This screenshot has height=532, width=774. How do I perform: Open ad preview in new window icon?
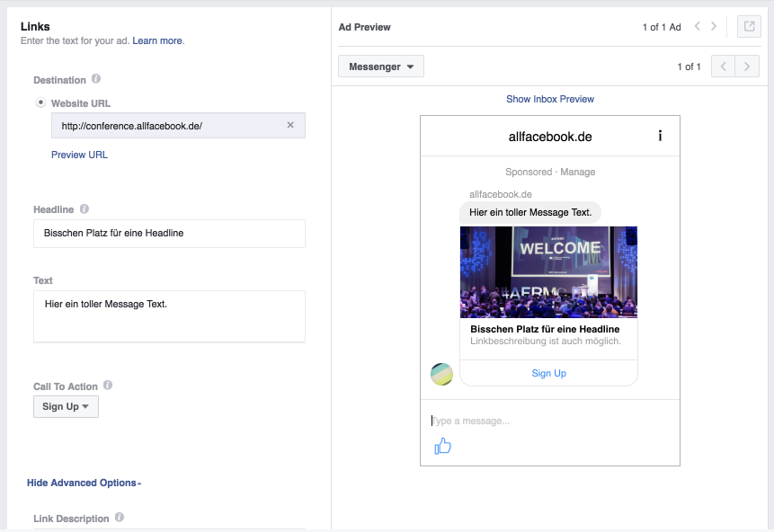[x=749, y=27]
